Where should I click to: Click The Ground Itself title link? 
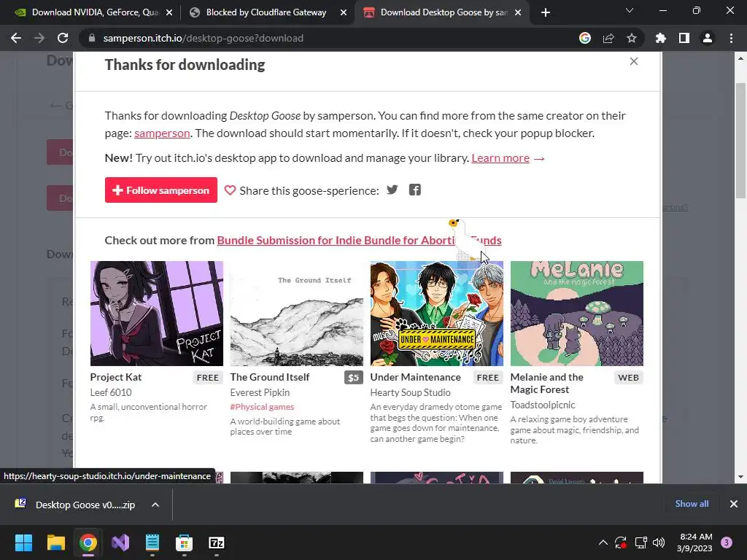coord(270,377)
